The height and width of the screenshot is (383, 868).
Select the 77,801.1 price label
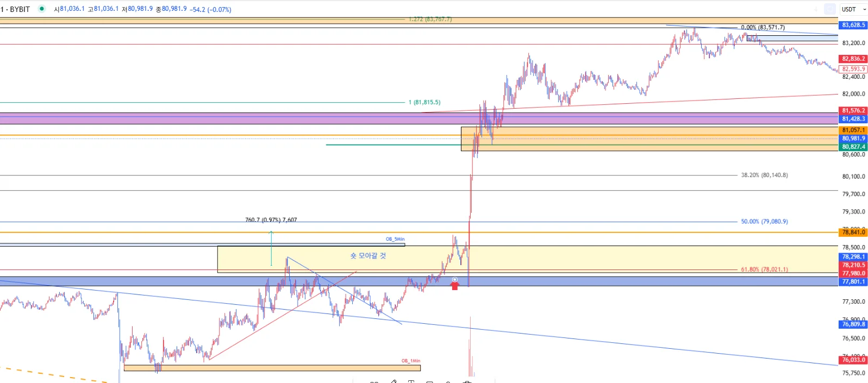tap(853, 281)
